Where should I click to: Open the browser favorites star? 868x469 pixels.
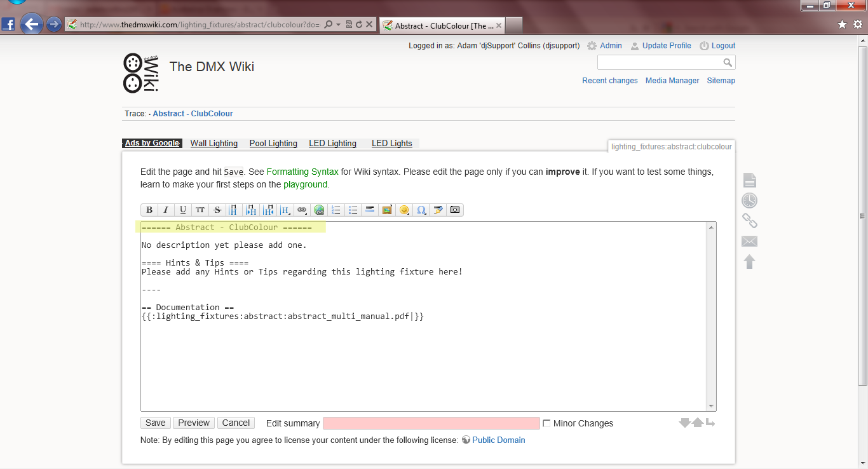click(843, 25)
